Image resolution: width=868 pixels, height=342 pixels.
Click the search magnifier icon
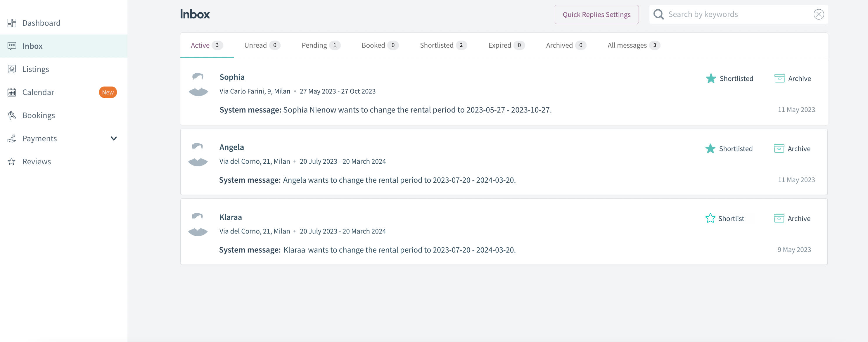658,15
